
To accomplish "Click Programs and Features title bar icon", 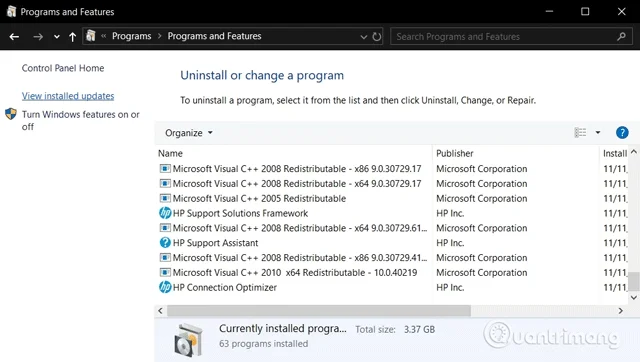I will pos(11,11).
